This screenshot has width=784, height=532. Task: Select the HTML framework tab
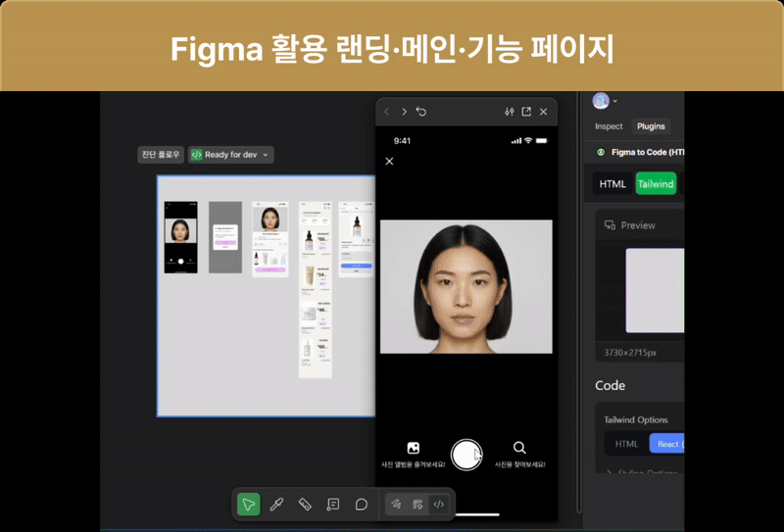click(612, 184)
